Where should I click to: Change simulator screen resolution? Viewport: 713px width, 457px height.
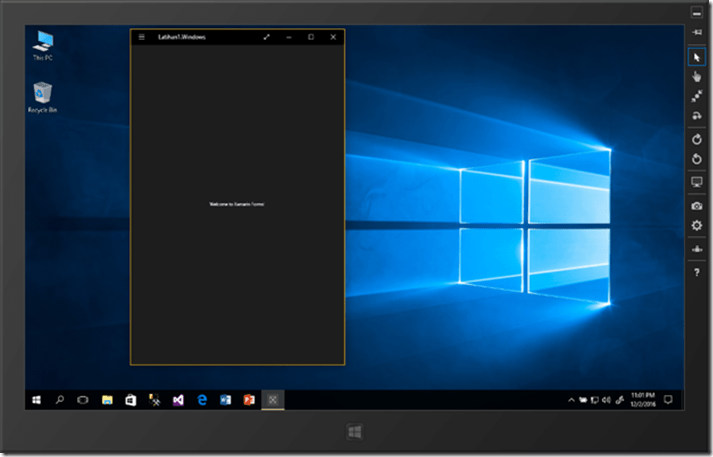point(697,183)
